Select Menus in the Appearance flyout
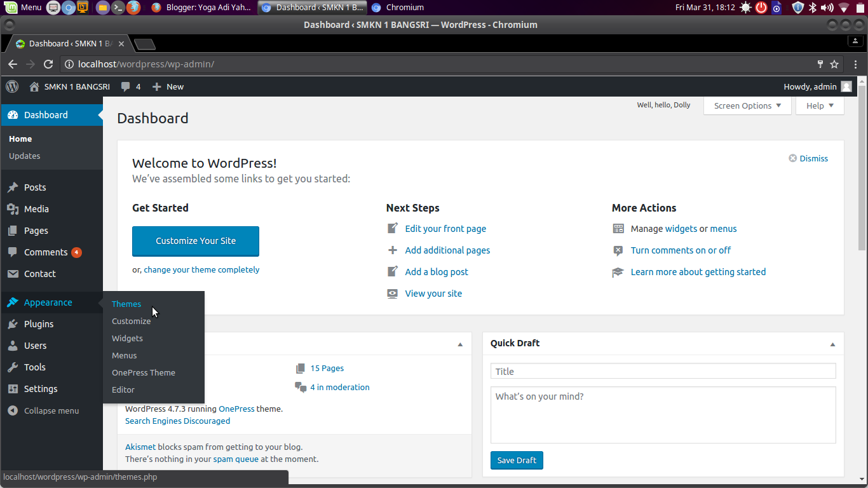This screenshot has height=488, width=868. coord(125,355)
